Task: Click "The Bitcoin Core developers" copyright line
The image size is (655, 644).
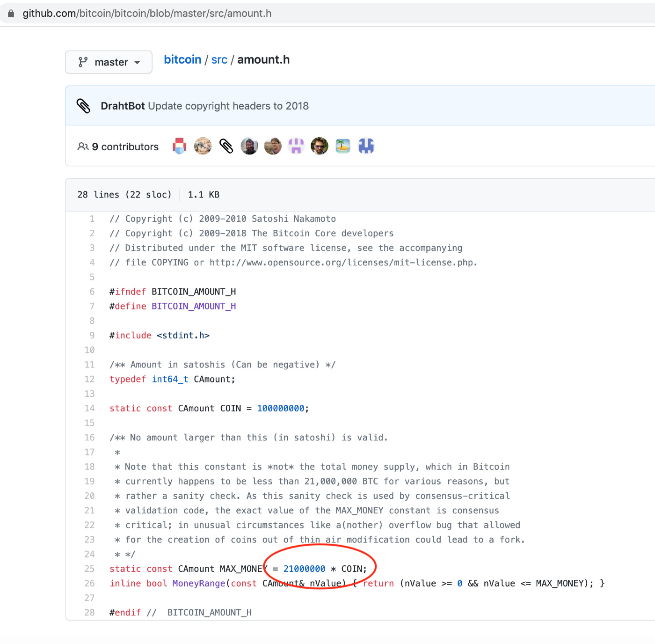Action: (252, 234)
